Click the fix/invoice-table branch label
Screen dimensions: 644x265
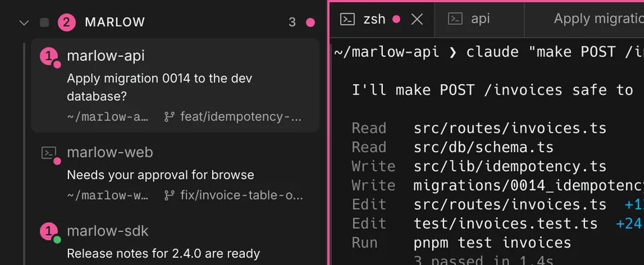coord(242,195)
